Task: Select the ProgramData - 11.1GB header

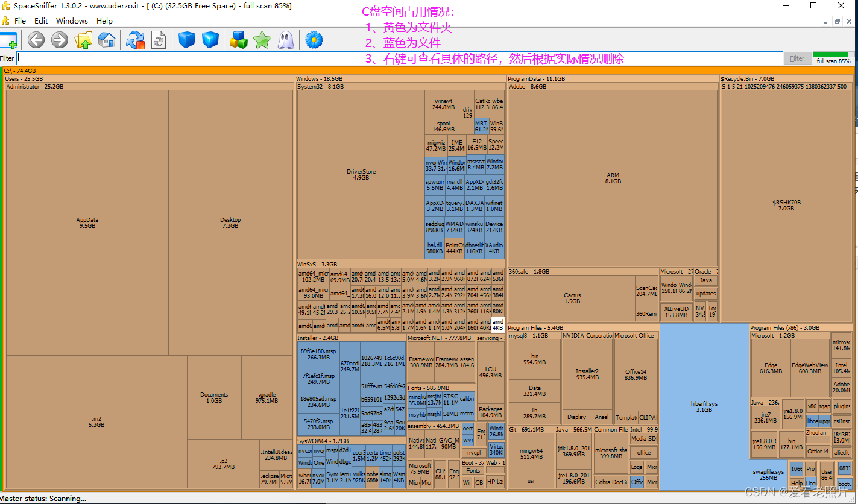Action: coord(613,79)
